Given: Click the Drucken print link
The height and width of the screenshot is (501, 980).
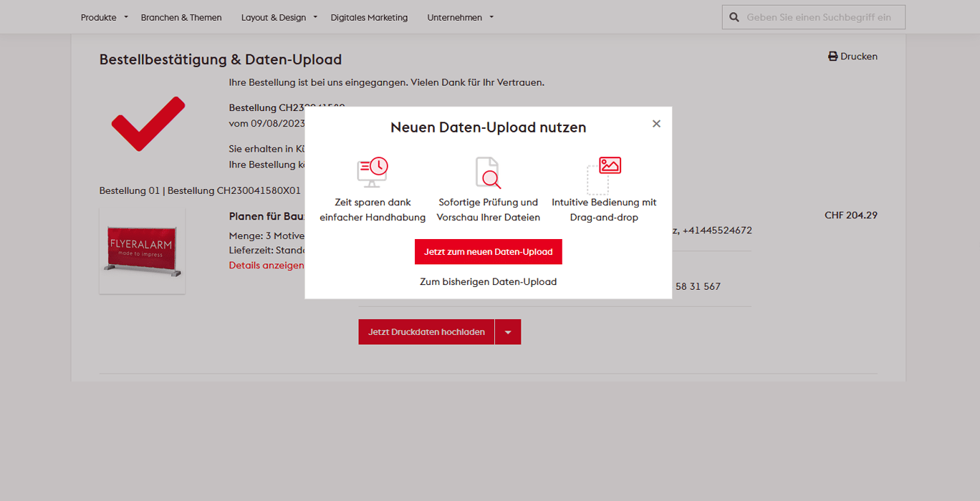Looking at the screenshot, I should coord(858,57).
